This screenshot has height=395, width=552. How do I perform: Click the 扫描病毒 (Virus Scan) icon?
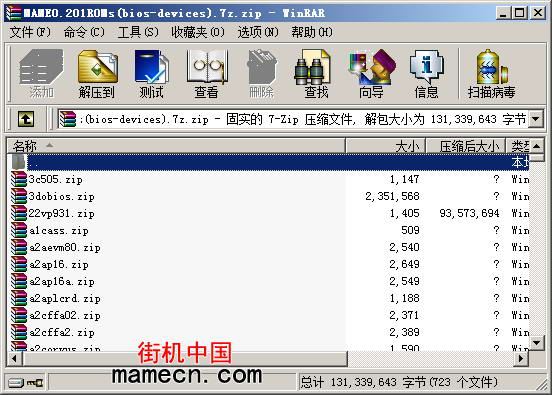491,74
